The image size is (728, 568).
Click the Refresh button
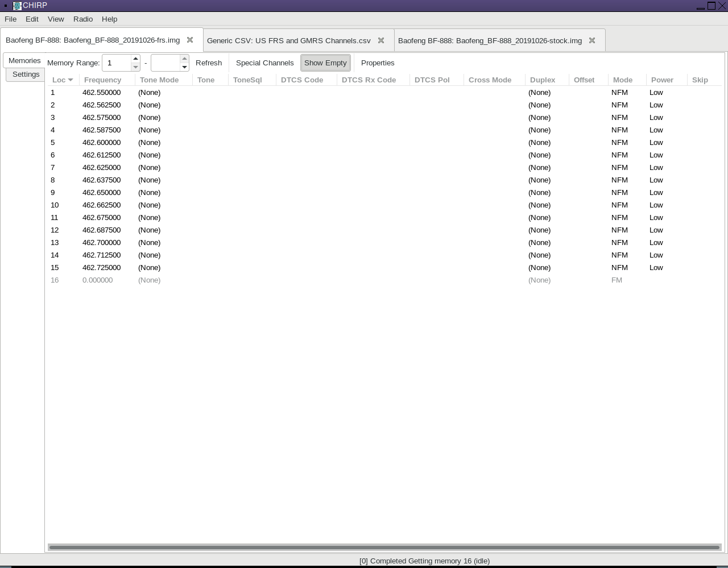click(209, 63)
